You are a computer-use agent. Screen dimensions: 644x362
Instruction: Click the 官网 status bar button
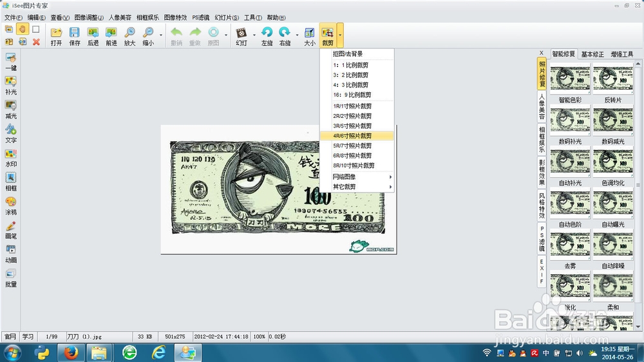click(x=10, y=336)
